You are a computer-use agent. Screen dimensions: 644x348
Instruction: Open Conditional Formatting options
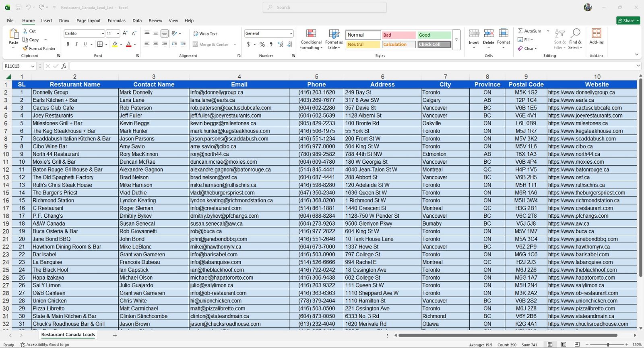[x=311, y=39]
